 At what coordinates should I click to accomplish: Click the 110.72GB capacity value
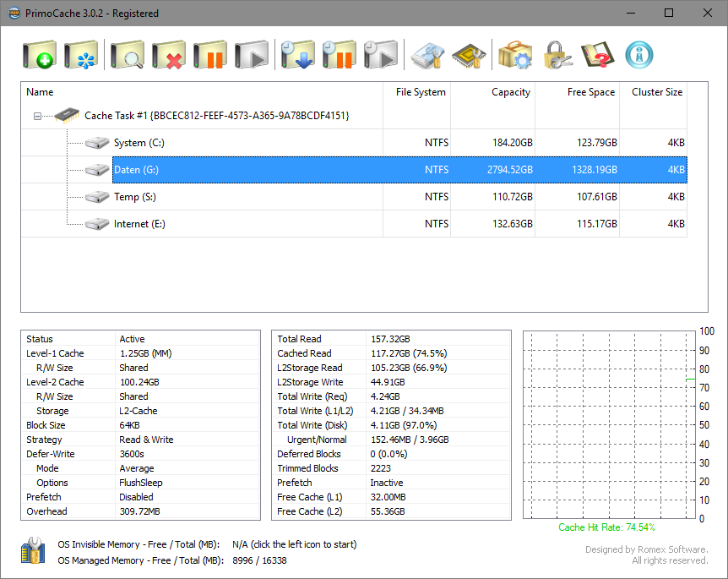click(512, 197)
